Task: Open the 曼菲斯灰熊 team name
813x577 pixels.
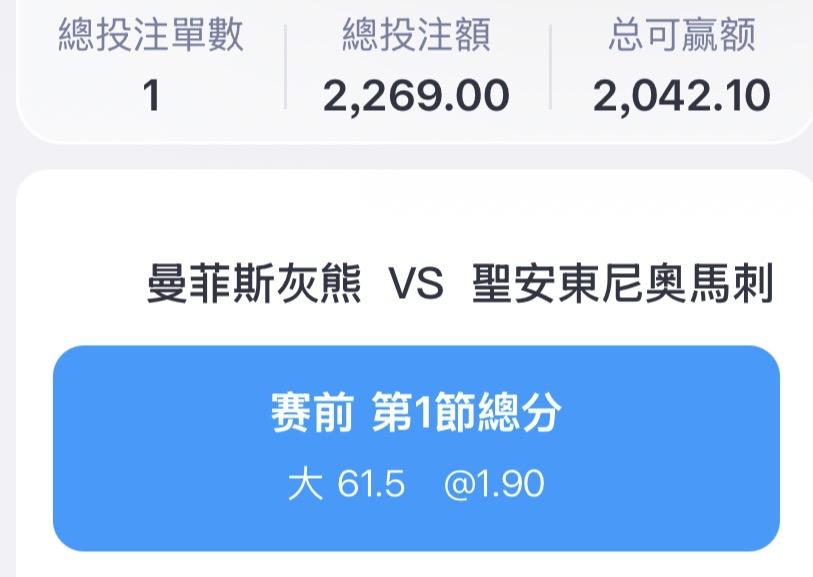Action: click(x=254, y=285)
